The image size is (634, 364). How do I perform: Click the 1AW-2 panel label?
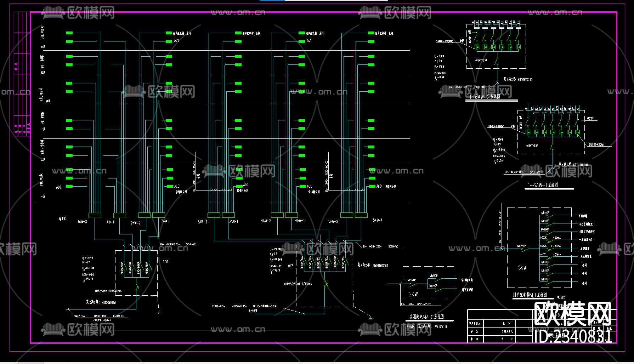point(82,222)
